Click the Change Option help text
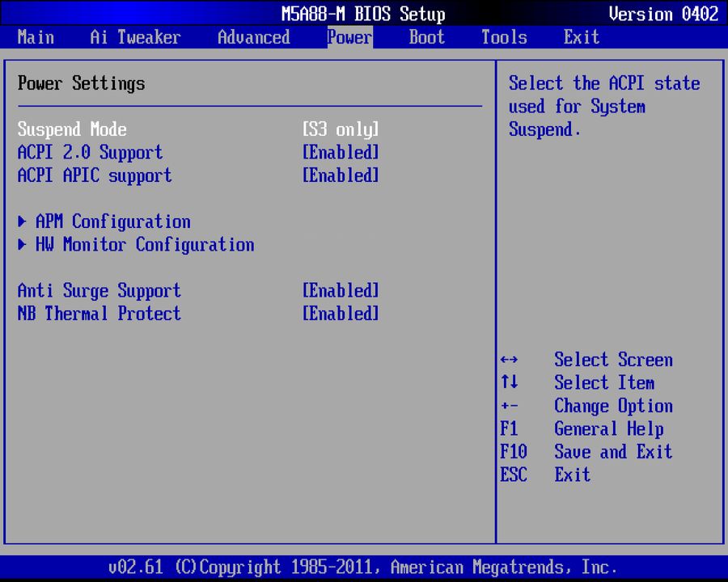The height and width of the screenshot is (582, 728). (x=613, y=406)
